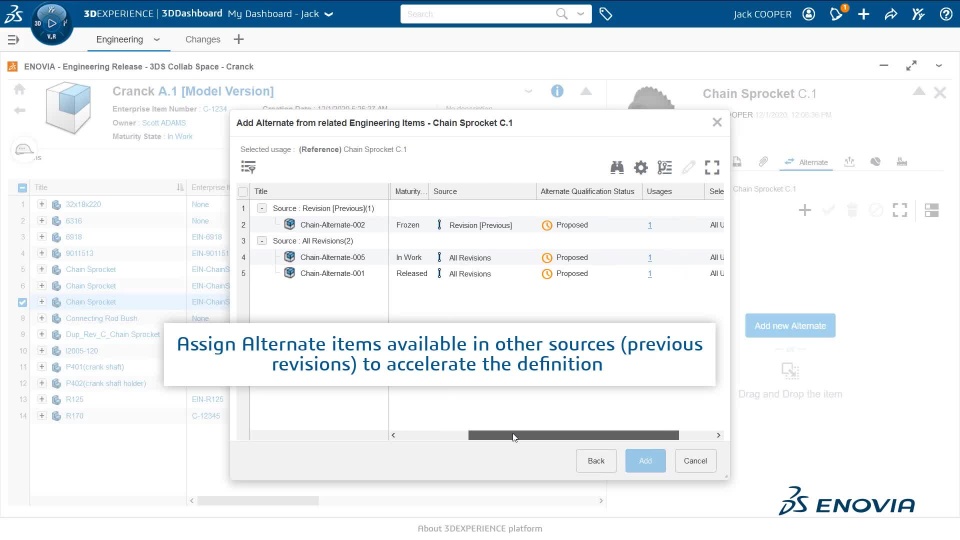Click the fullscreen icon in dialog toolbar
Viewport: 960px width, 540px height.
712,167
